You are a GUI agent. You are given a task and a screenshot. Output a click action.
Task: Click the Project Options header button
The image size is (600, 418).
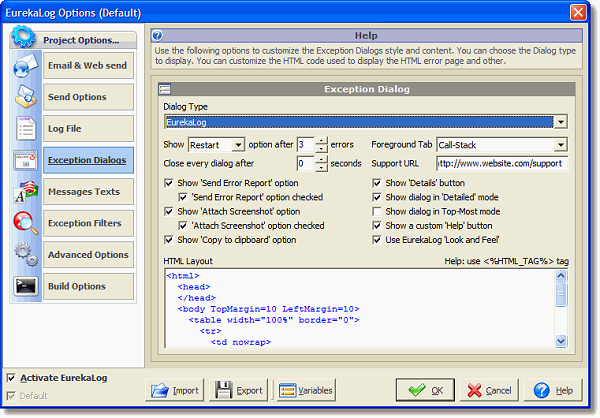tap(81, 40)
